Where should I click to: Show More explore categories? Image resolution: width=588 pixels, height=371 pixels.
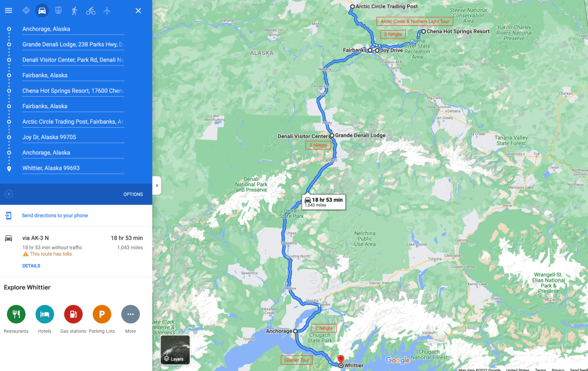pyautogui.click(x=130, y=319)
